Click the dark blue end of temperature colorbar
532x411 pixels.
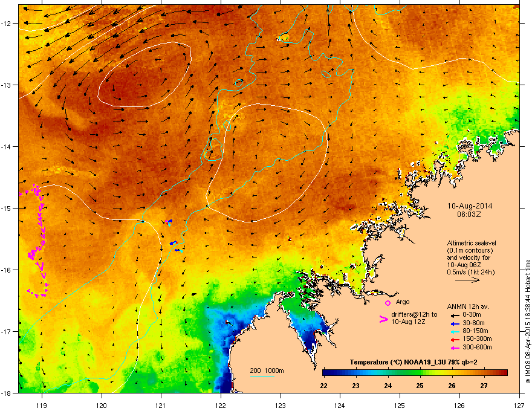(x=326, y=373)
